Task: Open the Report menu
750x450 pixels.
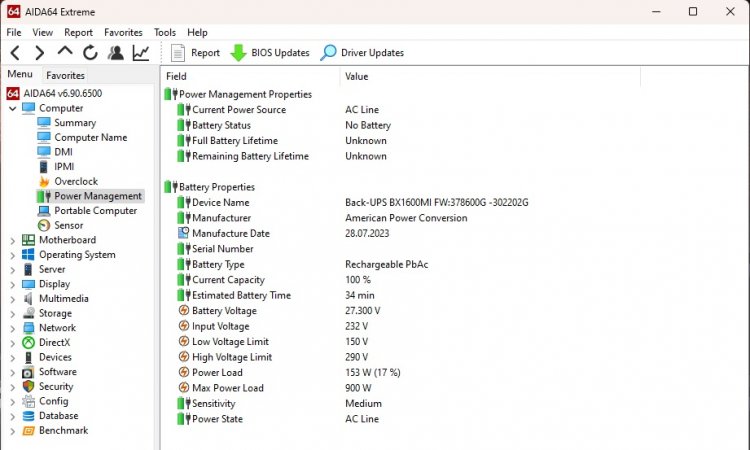Action: point(78,33)
